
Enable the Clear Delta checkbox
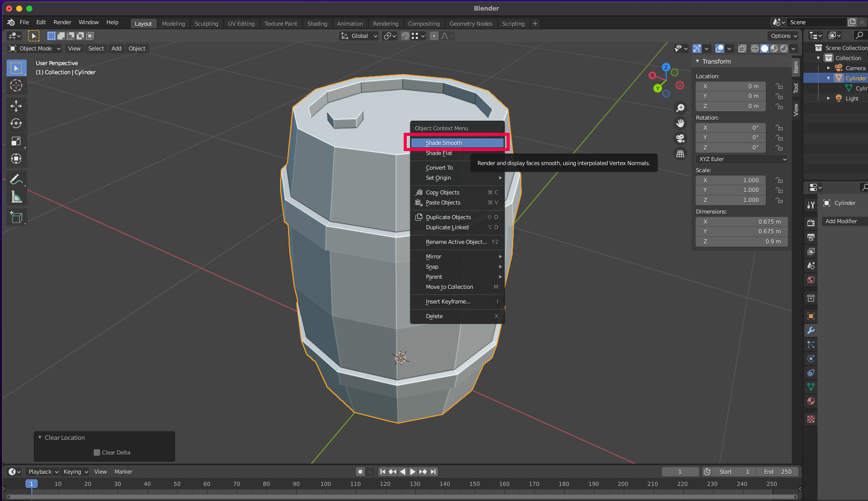97,453
